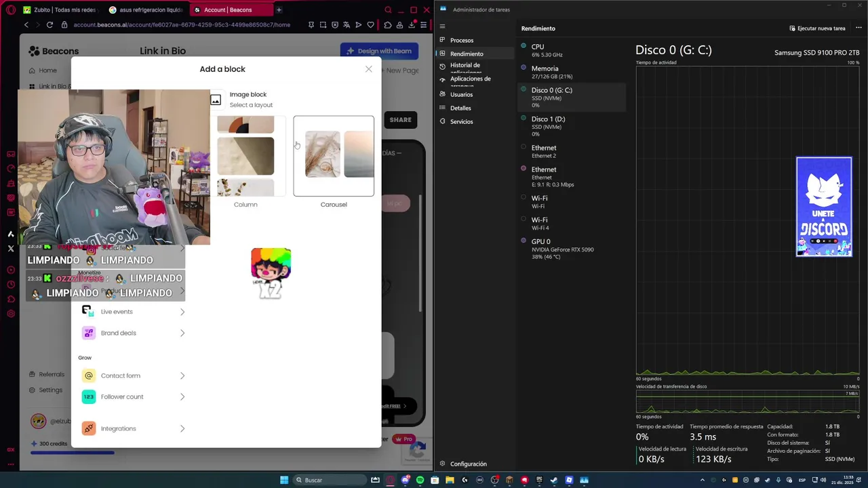868x488 pixels.
Task: Click the Beacons logo
Action: (x=54, y=51)
